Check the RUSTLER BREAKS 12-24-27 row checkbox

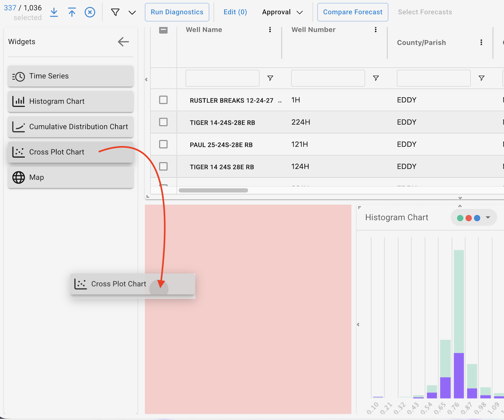(163, 100)
